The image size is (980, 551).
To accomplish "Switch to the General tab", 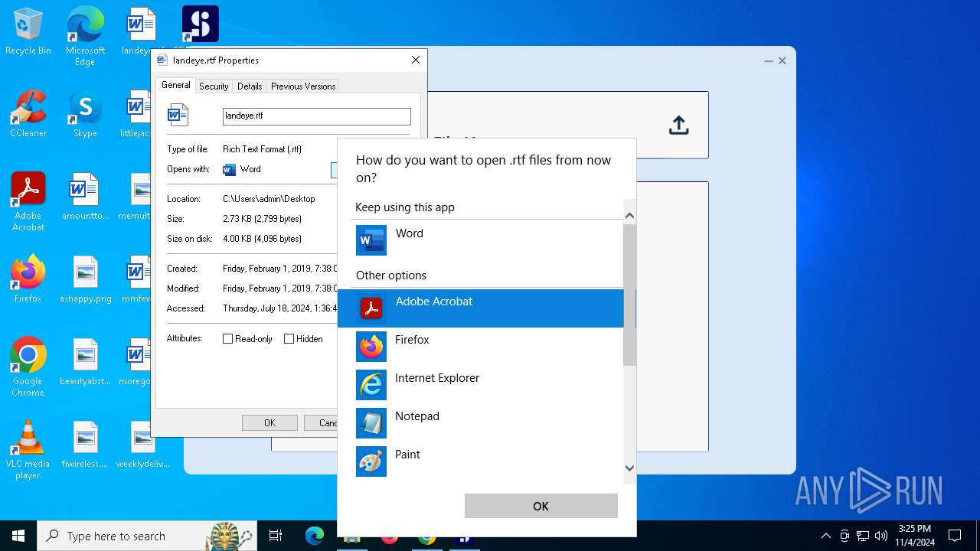I will click(x=176, y=85).
